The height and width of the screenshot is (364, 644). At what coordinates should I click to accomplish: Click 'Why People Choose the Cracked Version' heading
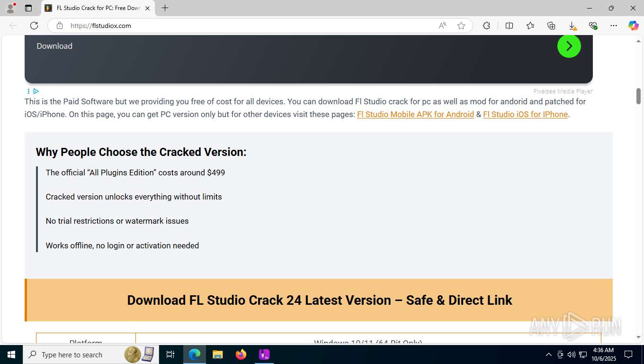coord(141,152)
